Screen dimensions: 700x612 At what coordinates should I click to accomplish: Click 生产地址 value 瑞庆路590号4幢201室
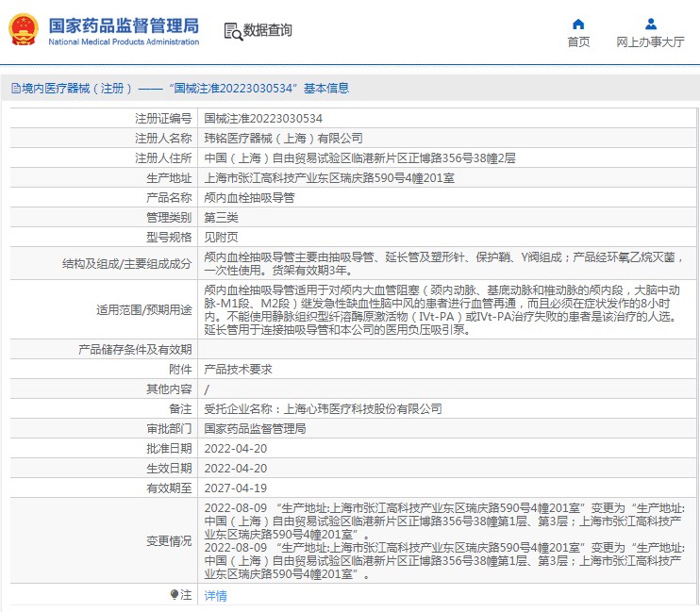pyautogui.click(x=329, y=178)
